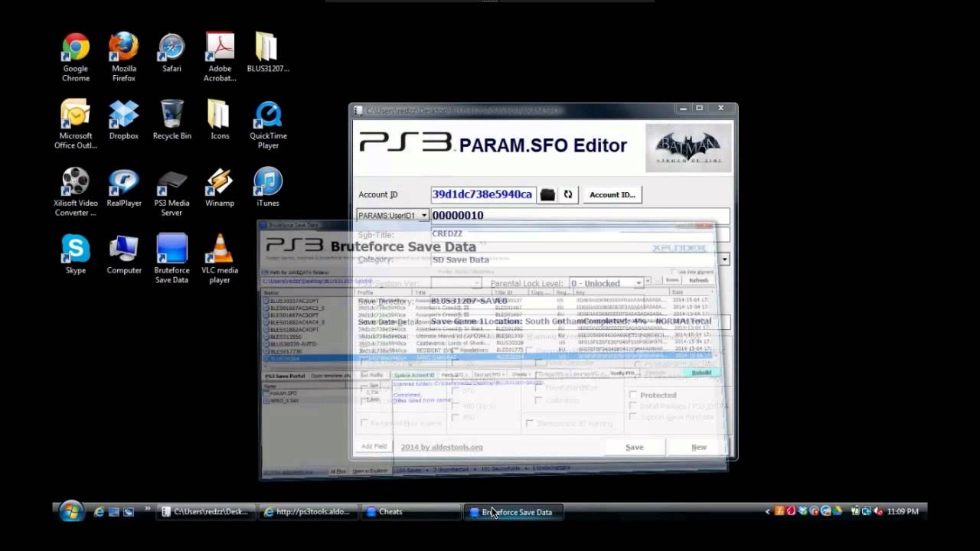Select QuickTime Player desktop icon
Viewport: 980px width, 551px height.
coord(268,125)
